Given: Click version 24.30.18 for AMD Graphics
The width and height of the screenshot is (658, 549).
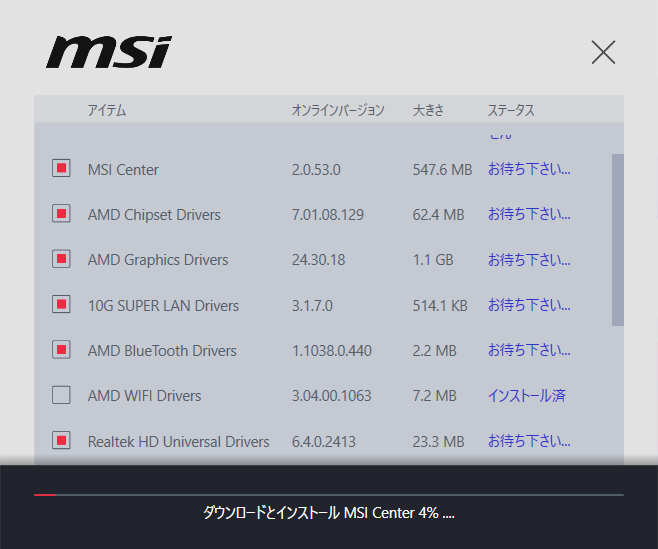Looking at the screenshot, I should pos(319,260).
